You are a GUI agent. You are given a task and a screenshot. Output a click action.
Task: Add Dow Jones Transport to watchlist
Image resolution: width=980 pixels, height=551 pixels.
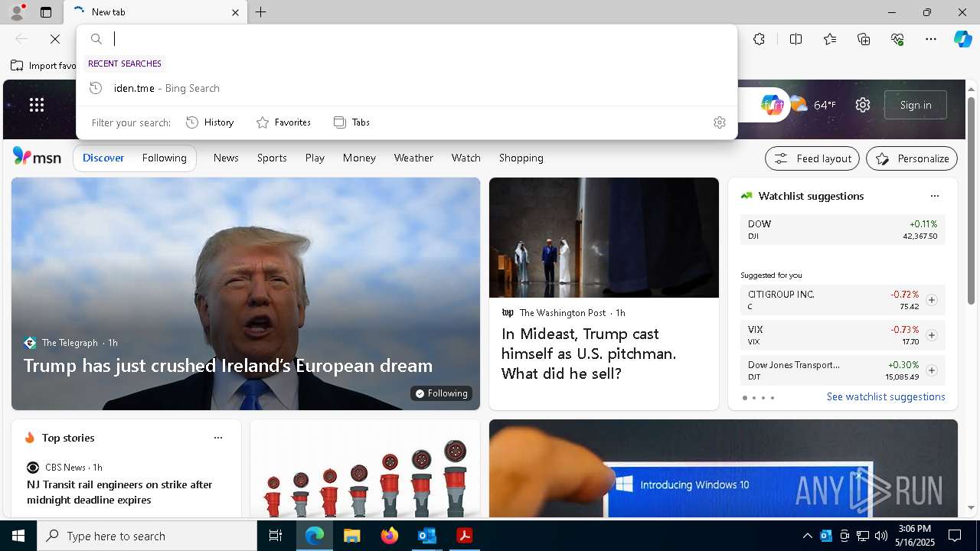point(932,370)
